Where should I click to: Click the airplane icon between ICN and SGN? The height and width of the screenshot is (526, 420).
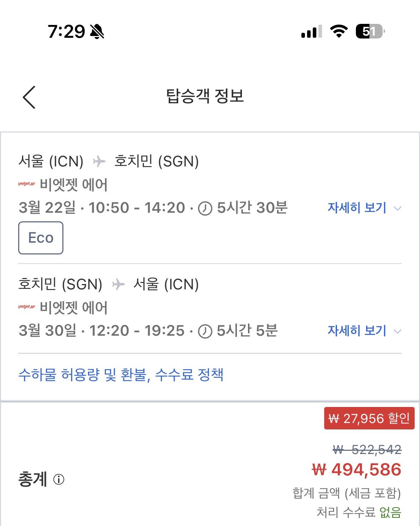click(99, 161)
